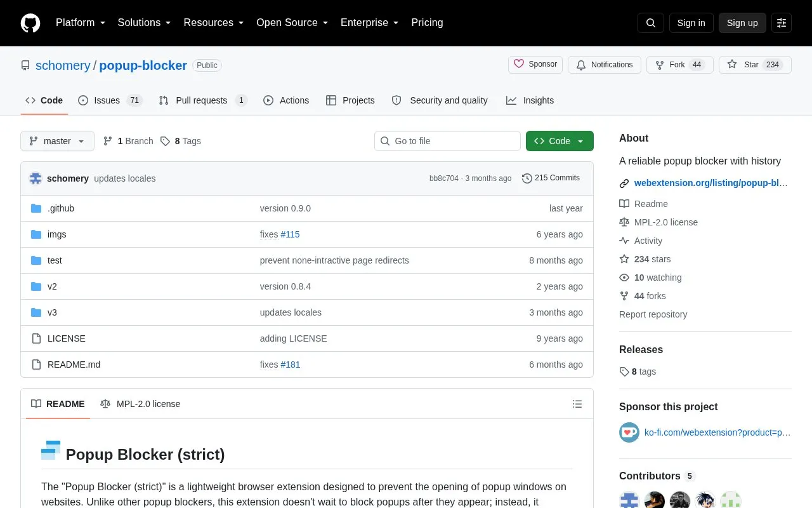Expand the Open Source menu

click(292, 23)
